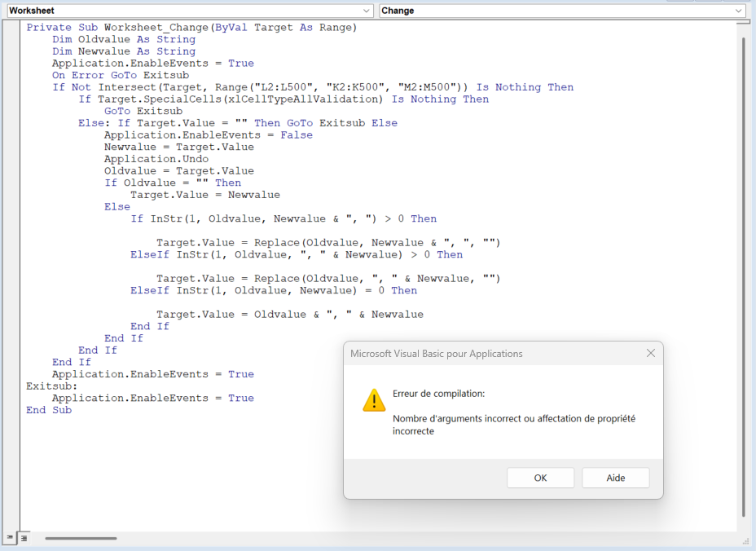Click the yellow warning icon in the dialog
Viewport: 756px width, 551px height.
pyautogui.click(x=374, y=400)
